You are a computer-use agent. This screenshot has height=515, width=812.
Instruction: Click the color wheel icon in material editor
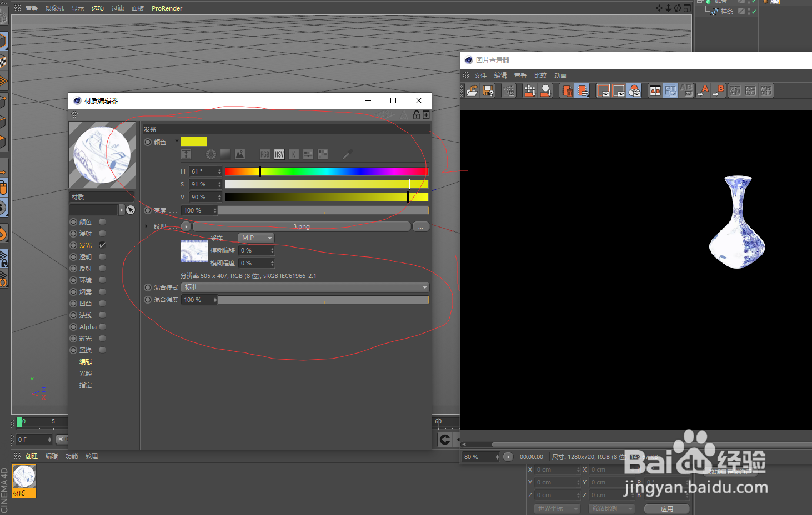210,154
